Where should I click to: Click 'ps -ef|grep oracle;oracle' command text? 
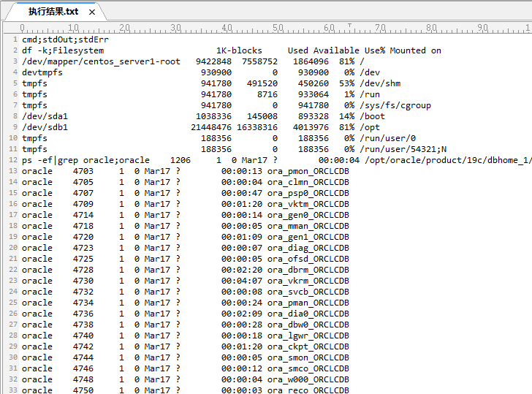point(85,160)
